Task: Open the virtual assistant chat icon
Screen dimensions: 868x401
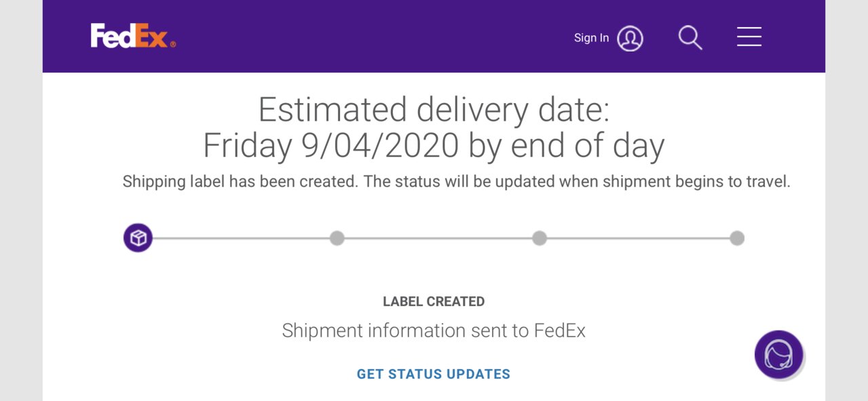Action: tap(778, 354)
